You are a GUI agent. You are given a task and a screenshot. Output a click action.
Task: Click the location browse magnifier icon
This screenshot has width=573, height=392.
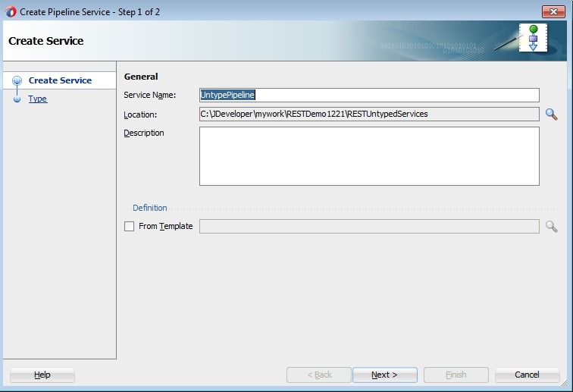tap(551, 114)
